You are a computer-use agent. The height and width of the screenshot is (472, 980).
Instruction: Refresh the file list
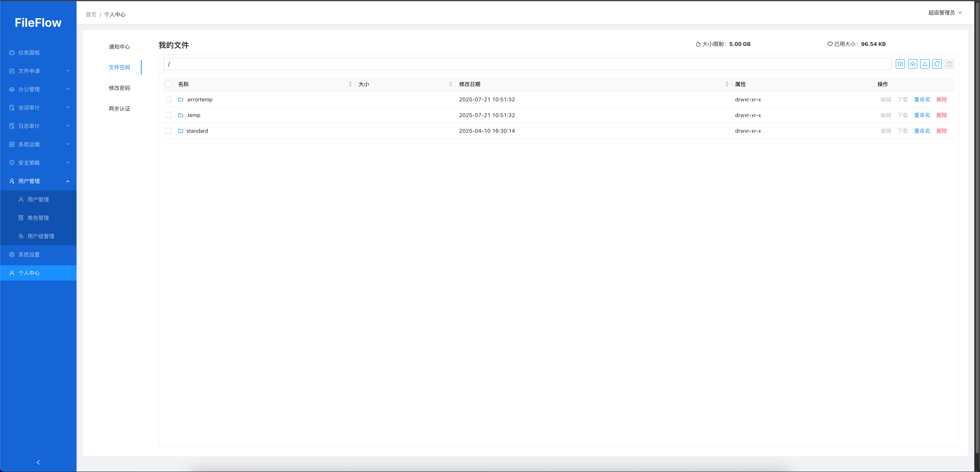pyautogui.click(x=937, y=64)
